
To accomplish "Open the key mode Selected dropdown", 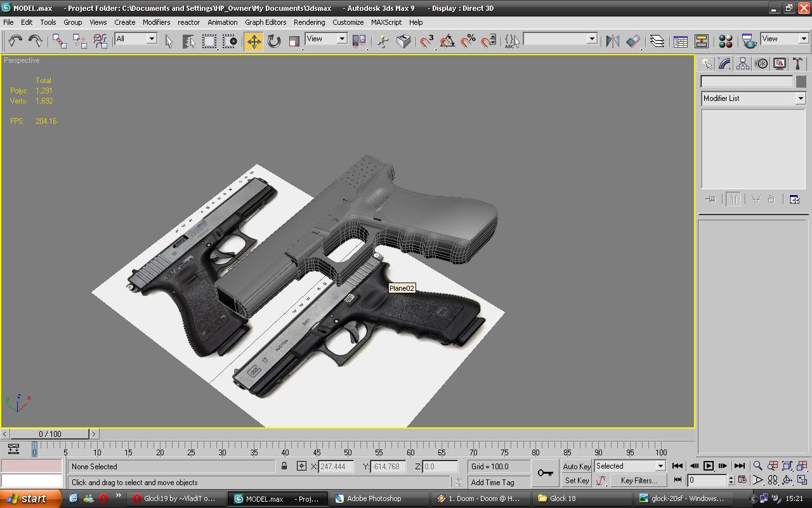I will point(629,466).
